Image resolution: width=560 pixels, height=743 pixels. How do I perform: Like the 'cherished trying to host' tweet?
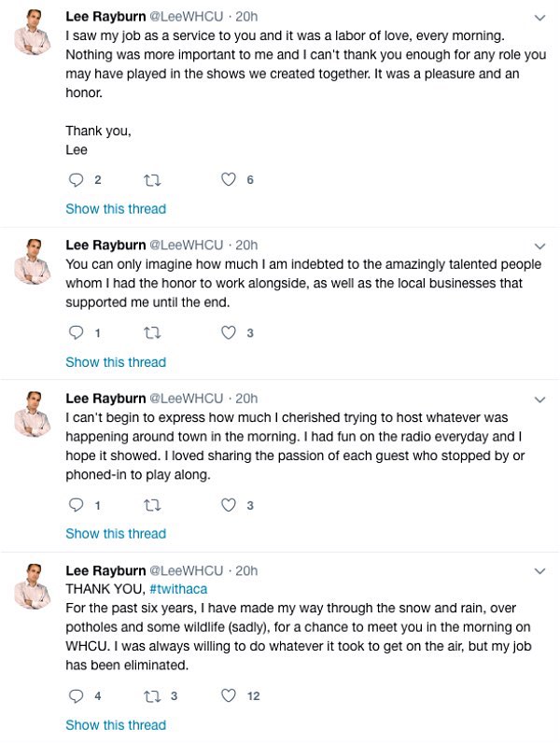[x=229, y=505]
